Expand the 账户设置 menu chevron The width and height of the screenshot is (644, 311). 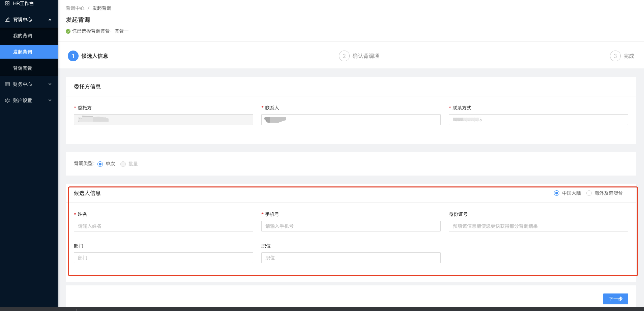tap(50, 100)
